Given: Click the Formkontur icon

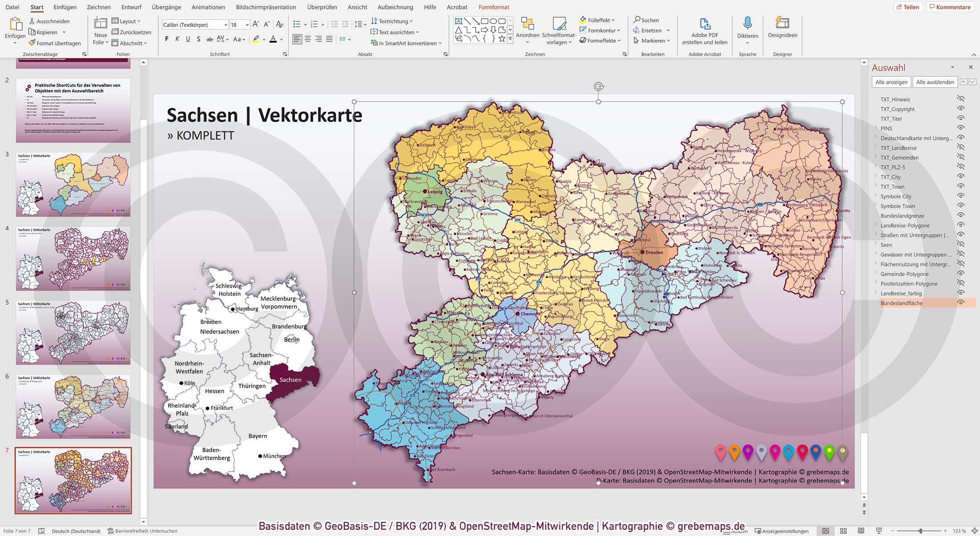Looking at the screenshot, I should pos(583,30).
